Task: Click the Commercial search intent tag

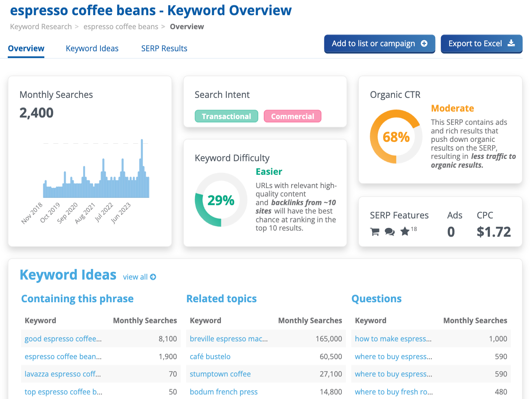Action: click(x=292, y=116)
